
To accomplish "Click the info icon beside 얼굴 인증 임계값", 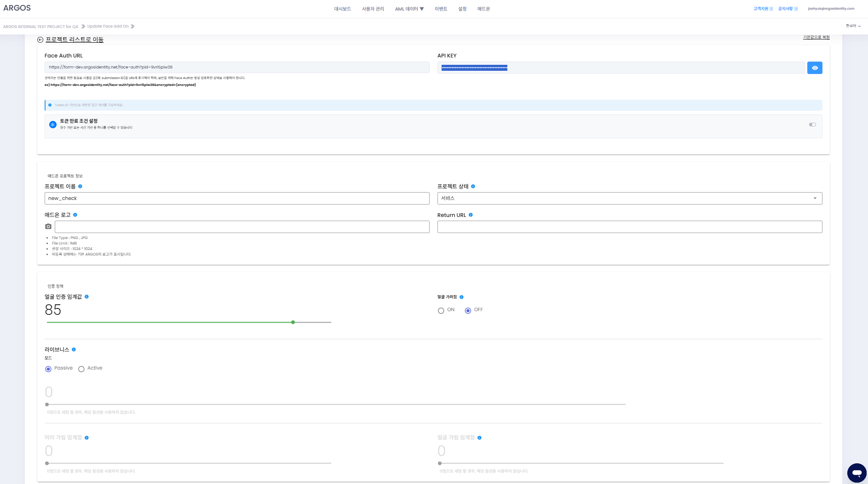I will 86,297.
